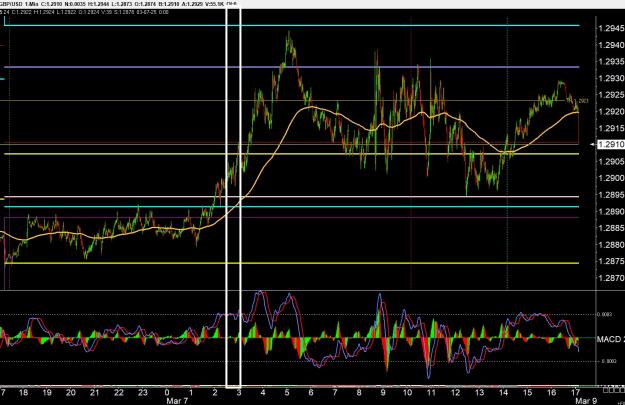Screen dimensions: 625x405
Task: Select the MACD indicator label
Action: 610,339
